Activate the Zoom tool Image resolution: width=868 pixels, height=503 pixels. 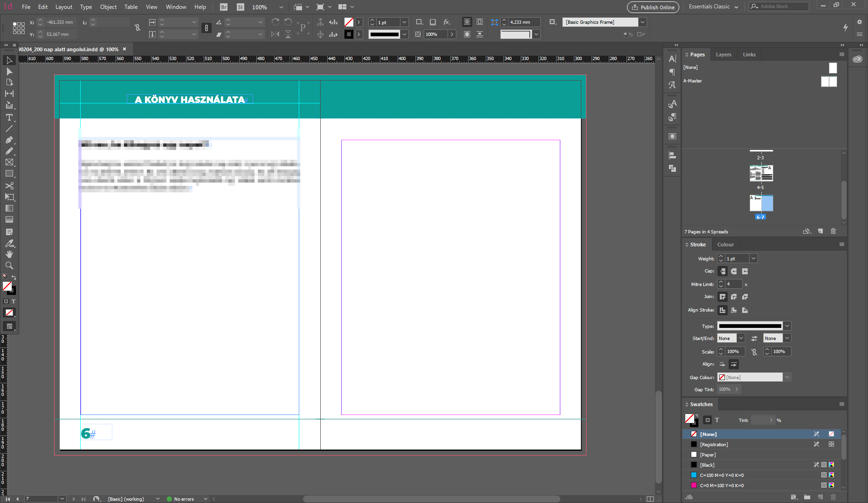[9, 265]
